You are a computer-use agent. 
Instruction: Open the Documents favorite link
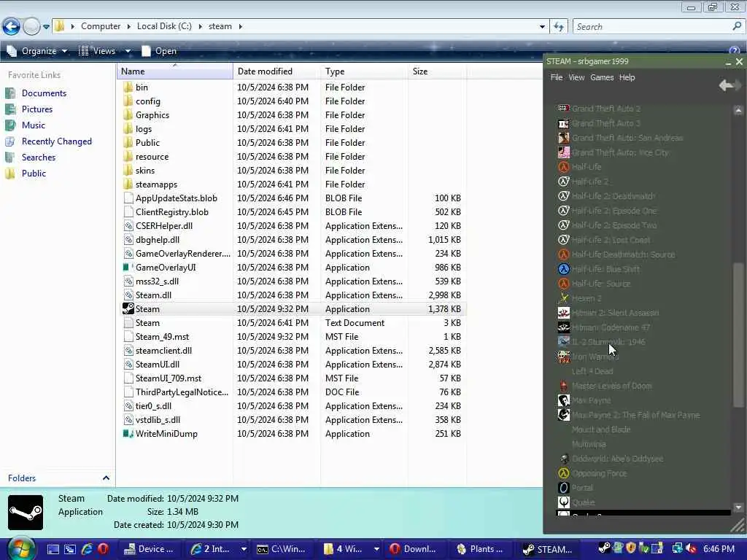point(44,93)
